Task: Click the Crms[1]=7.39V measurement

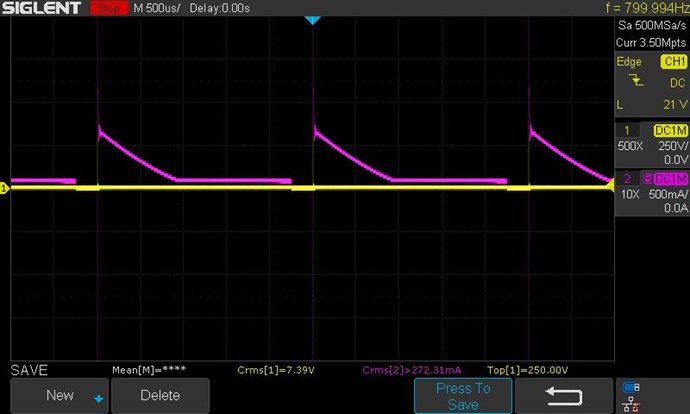Action: (276, 370)
